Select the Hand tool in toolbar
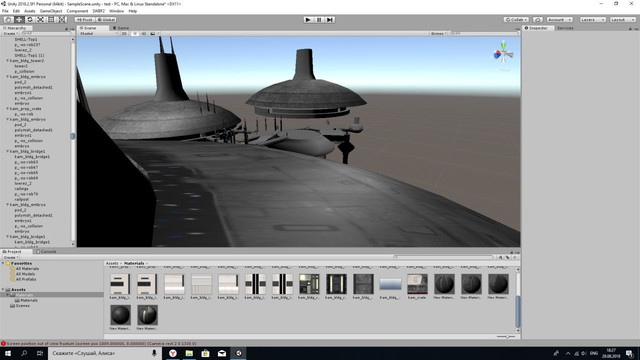This screenshot has height=360, width=640. [8, 20]
